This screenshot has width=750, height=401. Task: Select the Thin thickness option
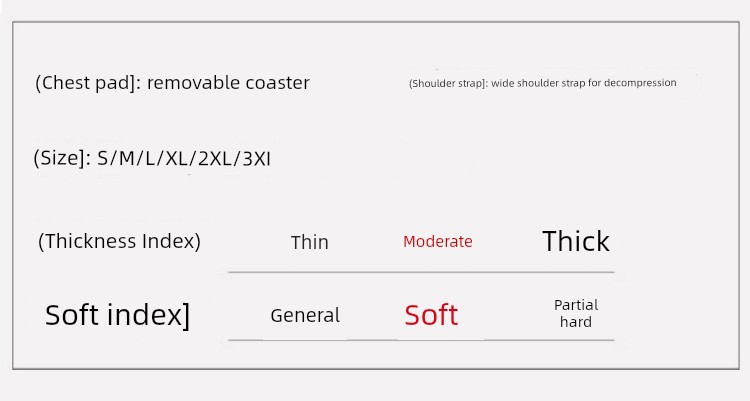coord(309,242)
